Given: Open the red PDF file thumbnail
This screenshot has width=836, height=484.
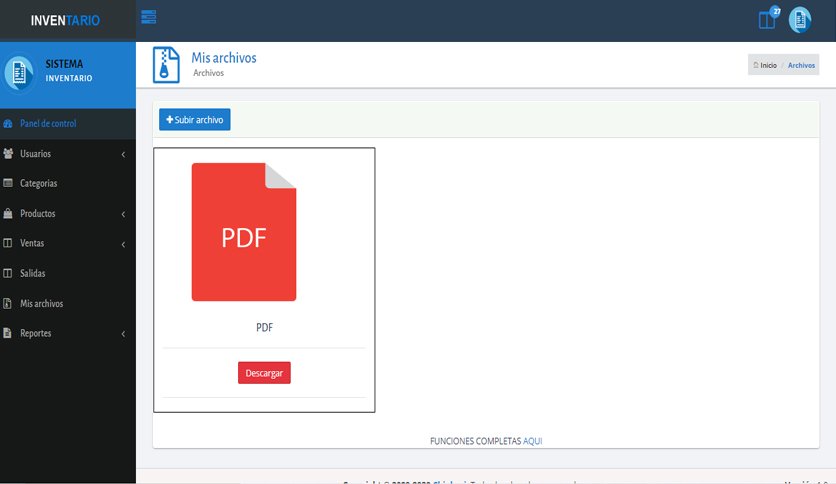Looking at the screenshot, I should coord(244,232).
